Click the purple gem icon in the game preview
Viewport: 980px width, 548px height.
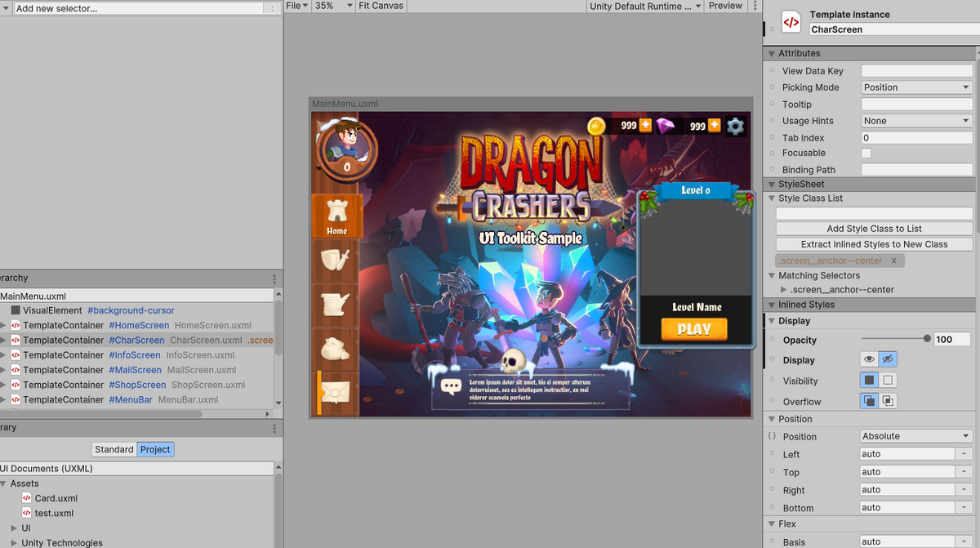coord(666,126)
